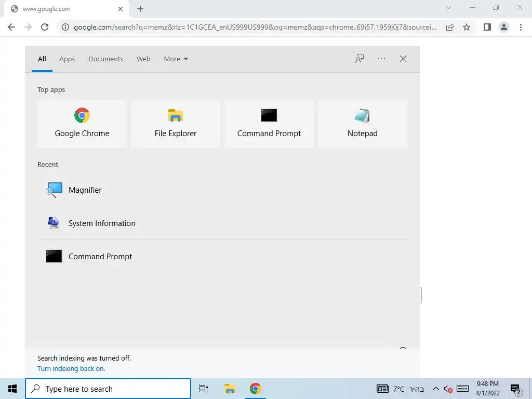
Task: Open Notepad from Top apps
Action: [x=362, y=124]
